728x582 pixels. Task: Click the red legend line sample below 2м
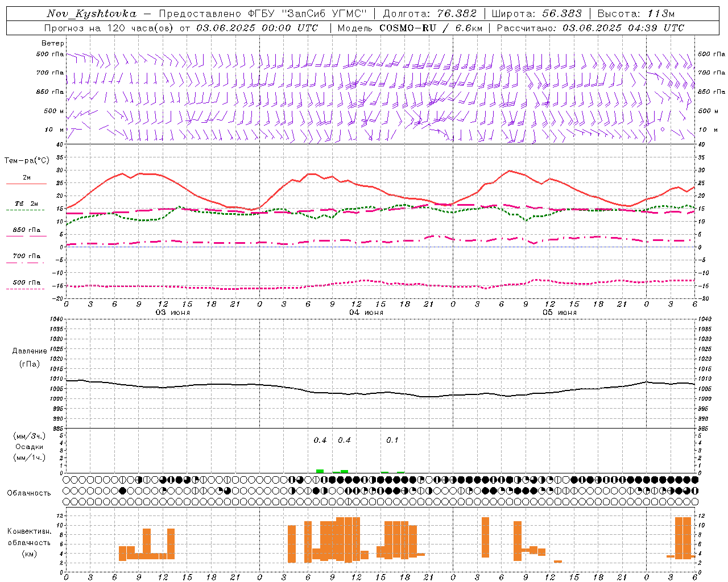(26, 184)
